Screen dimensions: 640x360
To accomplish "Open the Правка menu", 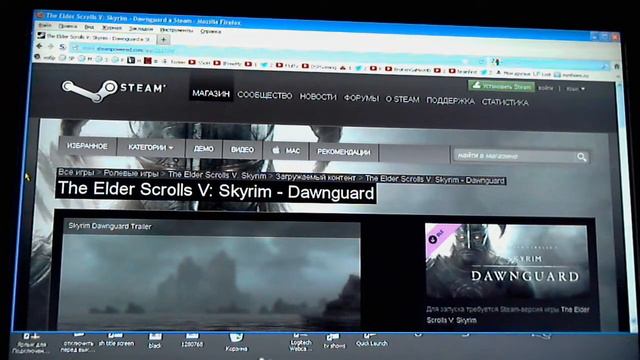I will [67, 27].
